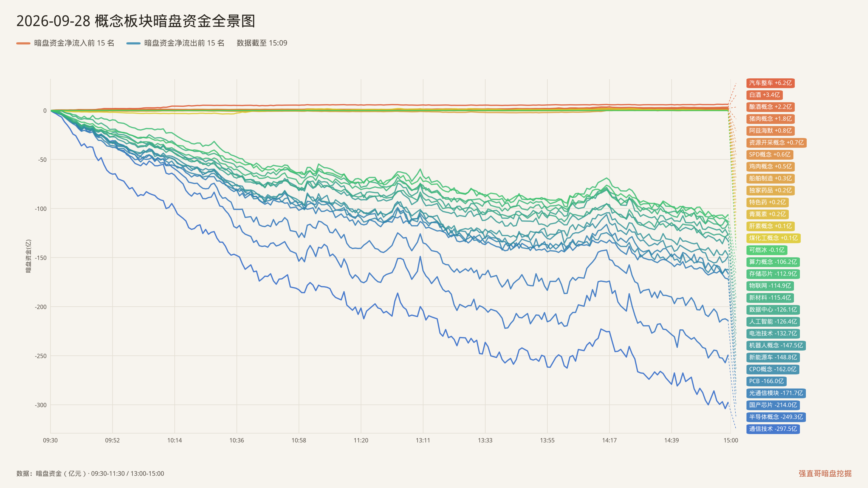Click the -100 y-axis tick label
Viewport: 868px width, 488px height.
coord(41,209)
